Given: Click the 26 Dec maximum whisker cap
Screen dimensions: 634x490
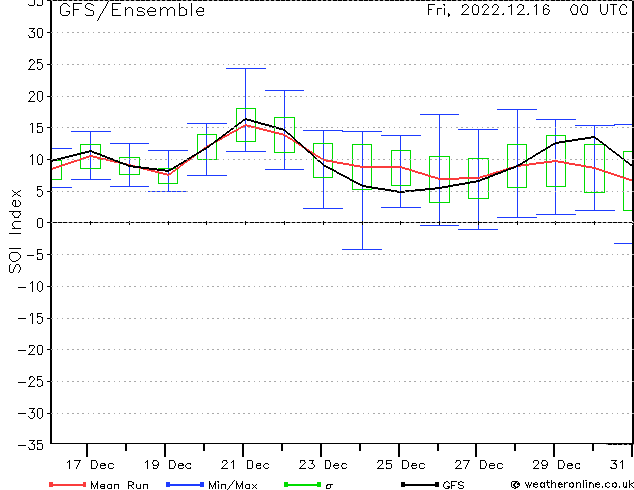Looking at the screenshot, I should [440, 114].
